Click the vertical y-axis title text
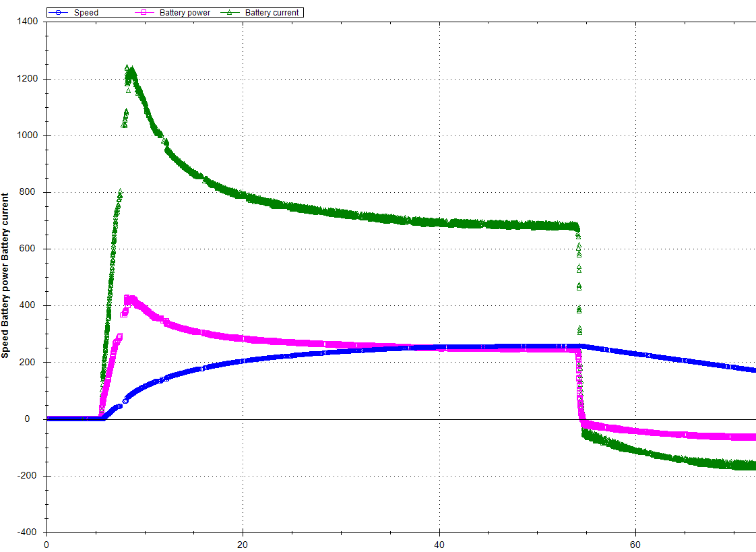This screenshot has width=756, height=552. tap(5, 275)
